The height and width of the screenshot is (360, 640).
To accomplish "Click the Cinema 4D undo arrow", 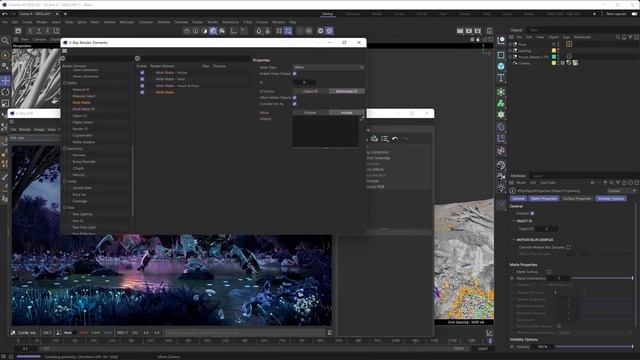I will click(x=5, y=14).
